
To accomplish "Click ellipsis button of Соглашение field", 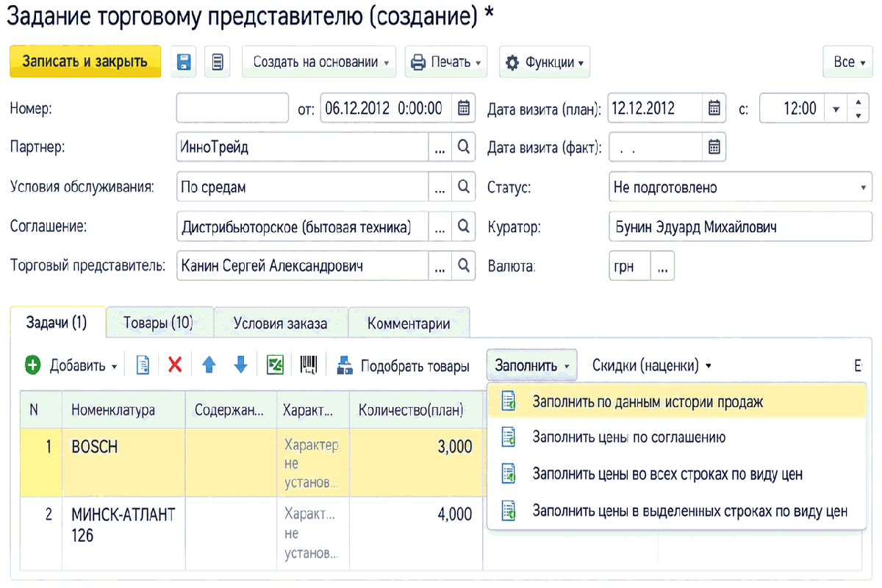I will (440, 226).
